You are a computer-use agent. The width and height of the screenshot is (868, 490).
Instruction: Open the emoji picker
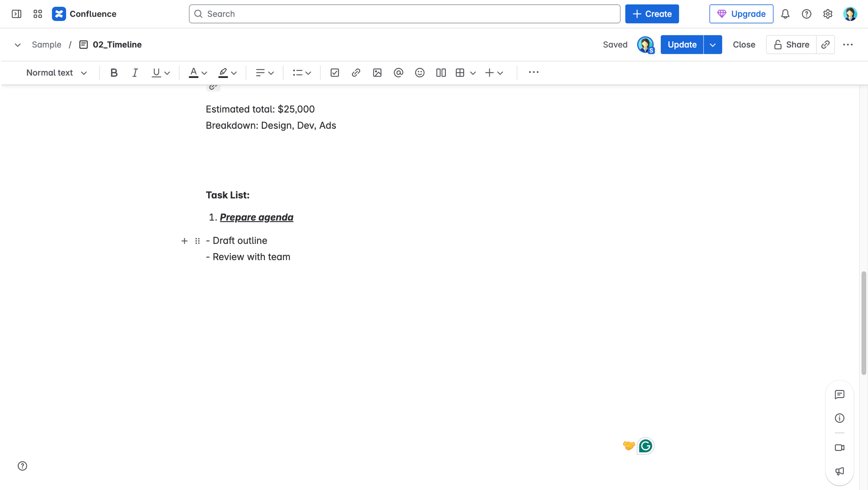click(x=419, y=73)
